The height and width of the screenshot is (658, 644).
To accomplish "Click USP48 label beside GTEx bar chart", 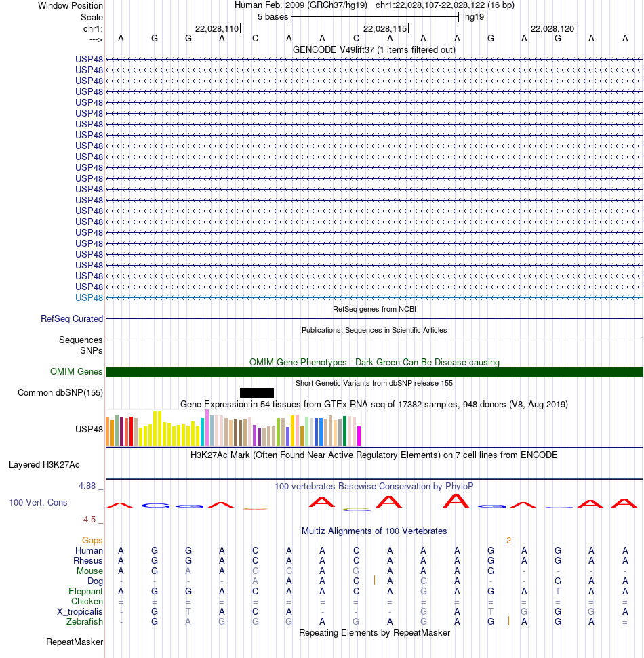I will [89, 430].
